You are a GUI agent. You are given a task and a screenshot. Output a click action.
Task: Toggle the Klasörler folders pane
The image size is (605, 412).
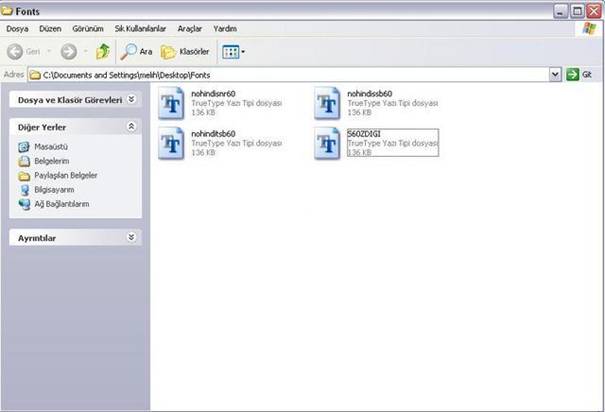pos(184,51)
